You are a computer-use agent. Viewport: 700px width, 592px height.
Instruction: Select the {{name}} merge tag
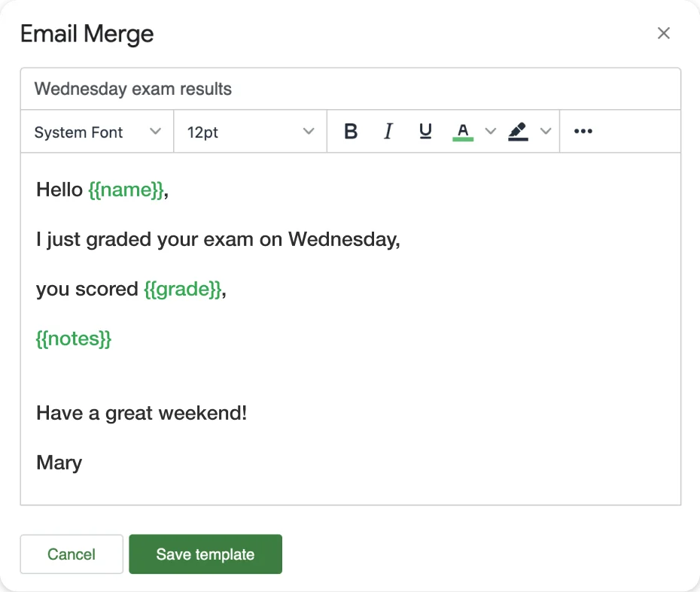pos(127,190)
